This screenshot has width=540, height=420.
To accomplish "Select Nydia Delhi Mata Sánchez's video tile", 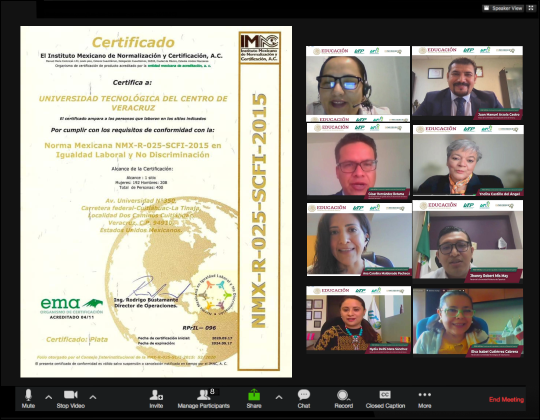I will point(359,319).
